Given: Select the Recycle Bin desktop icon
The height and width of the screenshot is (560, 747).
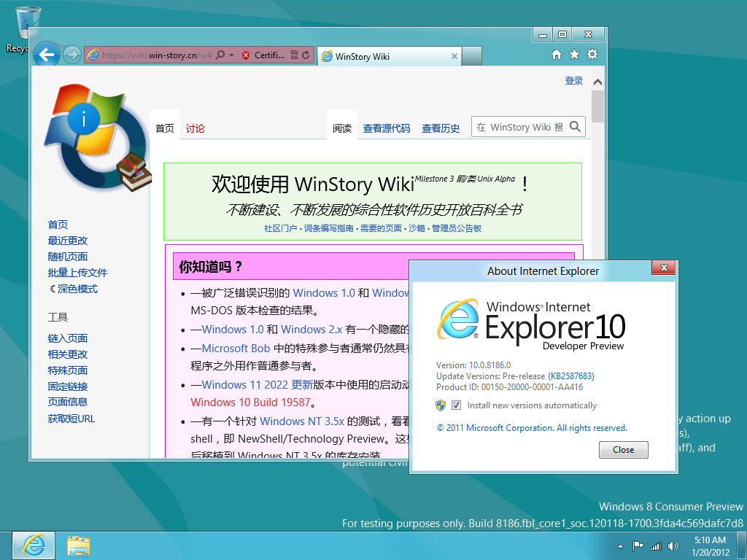Looking at the screenshot, I should point(28,29).
